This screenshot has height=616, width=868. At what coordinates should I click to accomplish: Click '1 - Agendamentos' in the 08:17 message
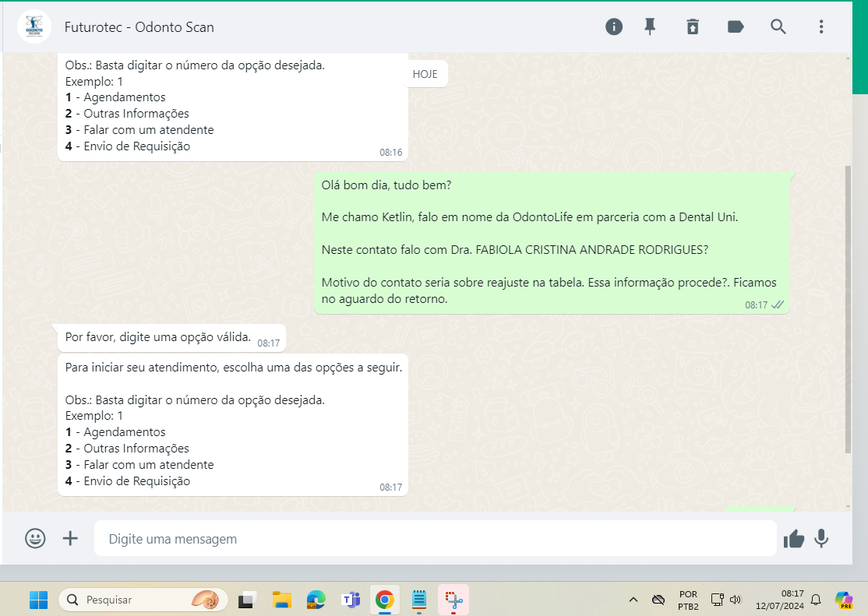pos(115,432)
